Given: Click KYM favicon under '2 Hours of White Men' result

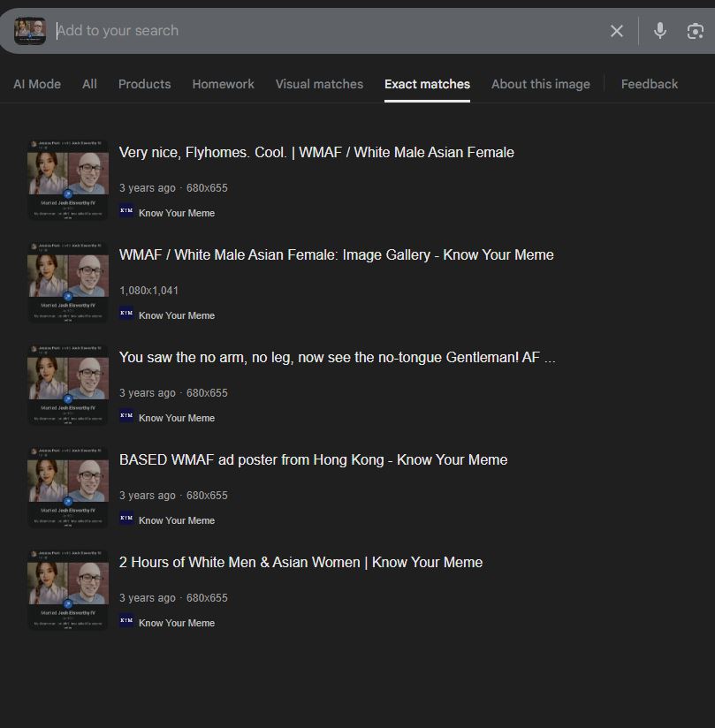Looking at the screenshot, I should click(126, 621).
